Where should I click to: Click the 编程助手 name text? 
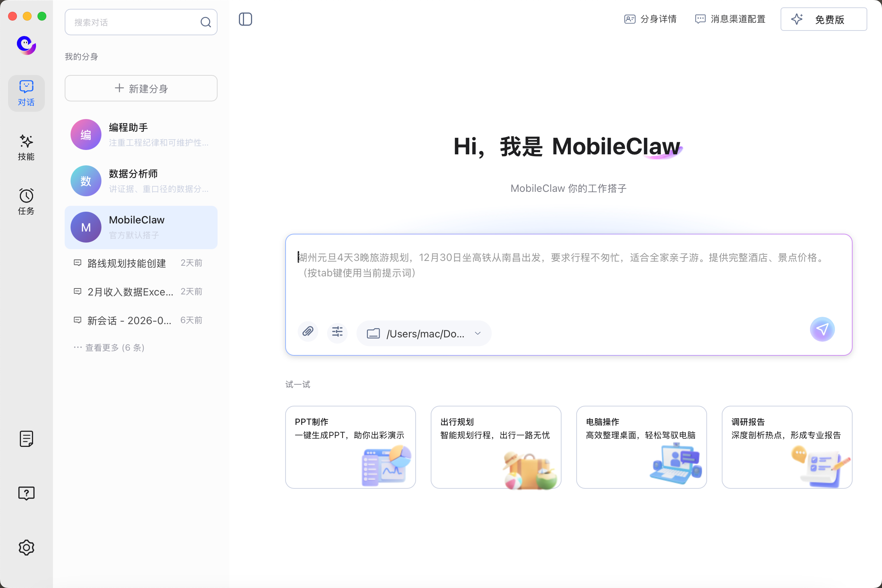(x=128, y=128)
